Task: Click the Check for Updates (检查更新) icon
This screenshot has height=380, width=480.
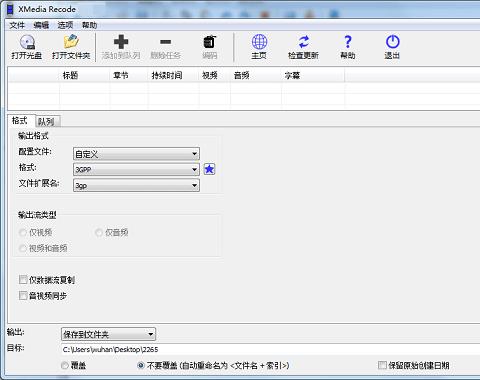Action: (x=303, y=42)
